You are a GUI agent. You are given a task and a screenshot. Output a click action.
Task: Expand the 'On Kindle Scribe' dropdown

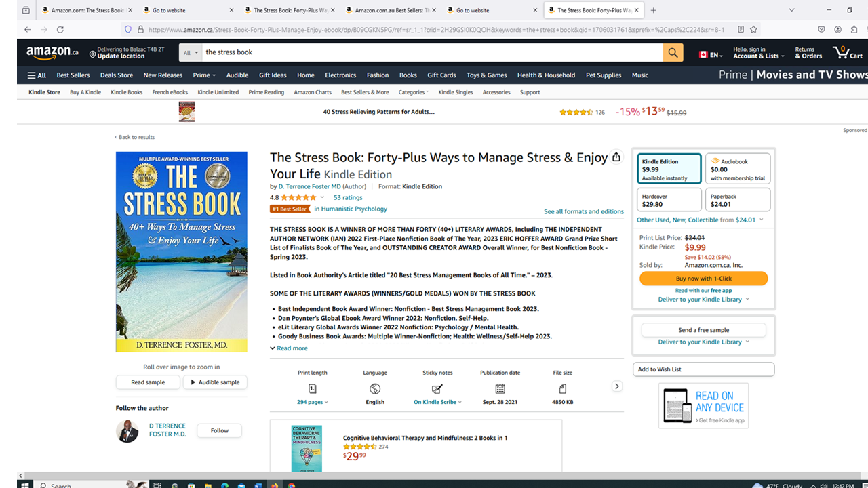tap(437, 402)
